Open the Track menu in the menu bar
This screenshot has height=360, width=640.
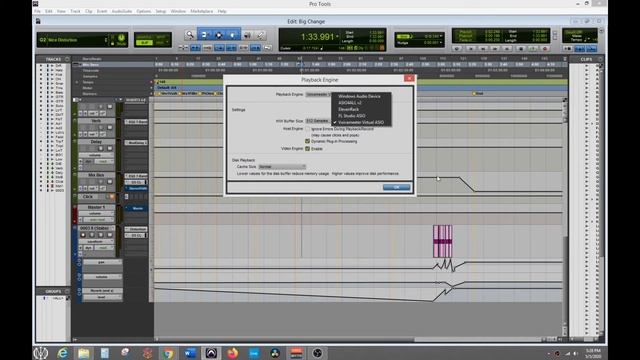tap(76, 11)
